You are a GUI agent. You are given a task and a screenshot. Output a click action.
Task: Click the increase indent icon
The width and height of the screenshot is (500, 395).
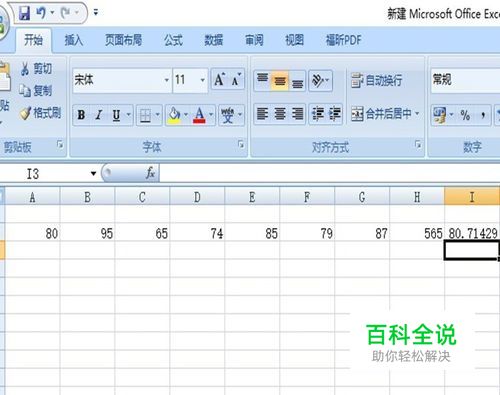[x=334, y=114]
